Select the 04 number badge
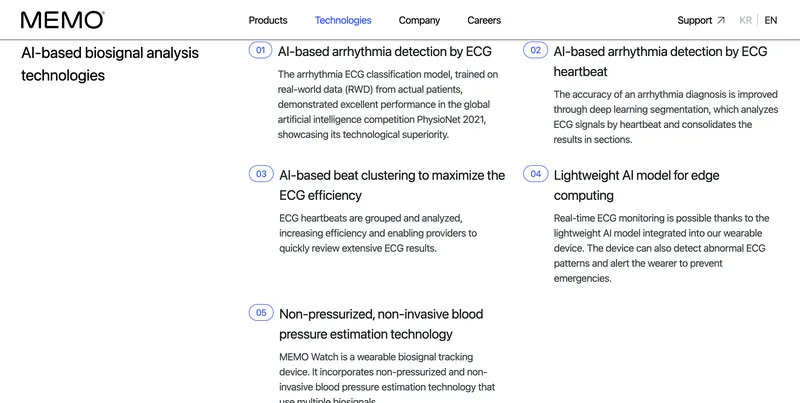This screenshot has height=403, width=800. point(536,174)
